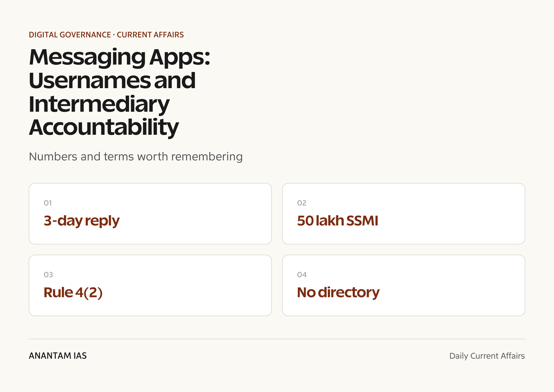The height and width of the screenshot is (392, 554).
Task: Click the 'DIGITAL GOVERNANCE · CURRENT AFFAIRS' header label
Action: point(106,35)
